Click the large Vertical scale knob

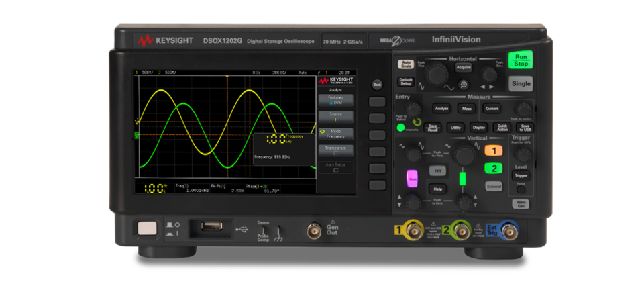tap(464, 155)
